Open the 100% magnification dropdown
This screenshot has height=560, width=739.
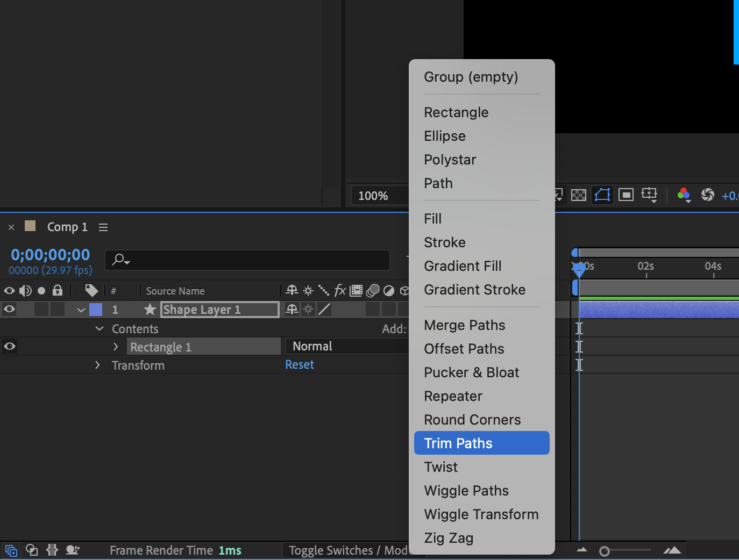pos(380,196)
